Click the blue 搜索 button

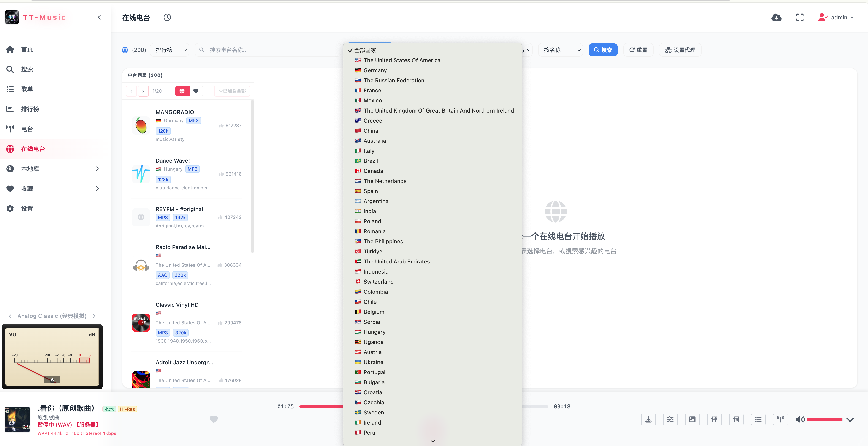tap(603, 50)
